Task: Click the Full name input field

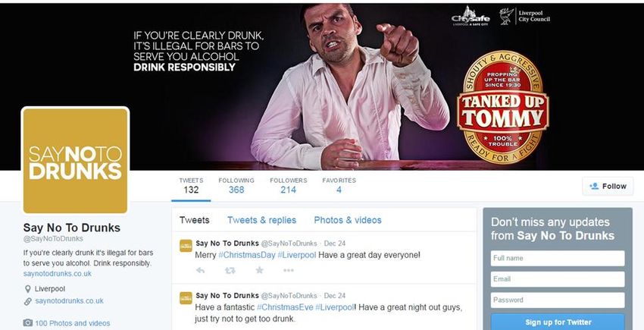Action: (x=558, y=259)
